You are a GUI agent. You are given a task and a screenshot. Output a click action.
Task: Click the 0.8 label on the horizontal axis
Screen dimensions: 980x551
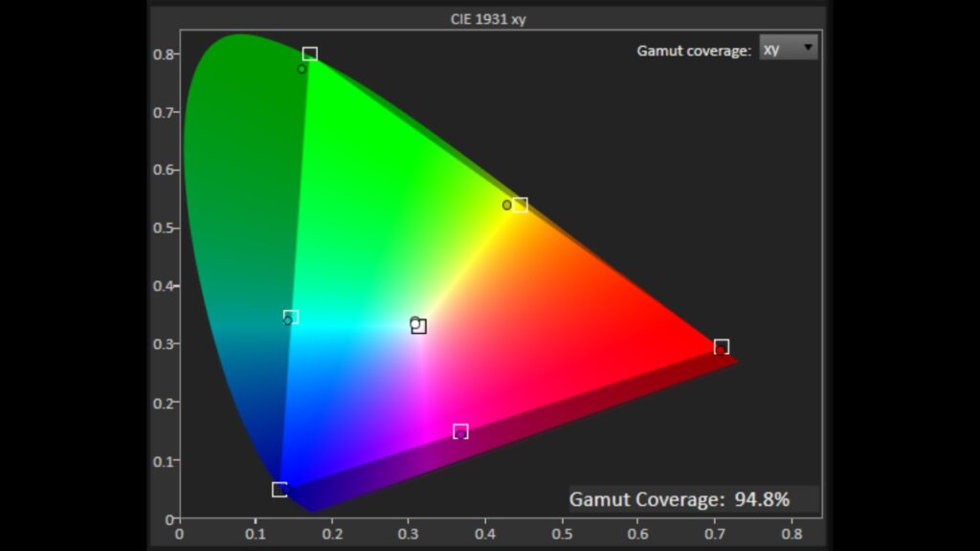[791, 535]
